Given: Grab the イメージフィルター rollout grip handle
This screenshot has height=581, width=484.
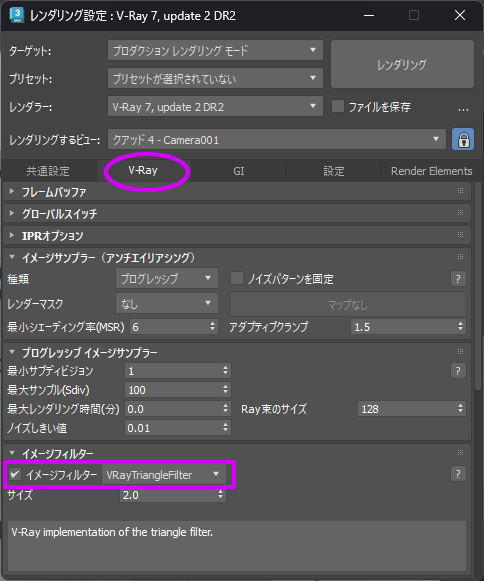Looking at the screenshot, I should [x=460, y=452].
